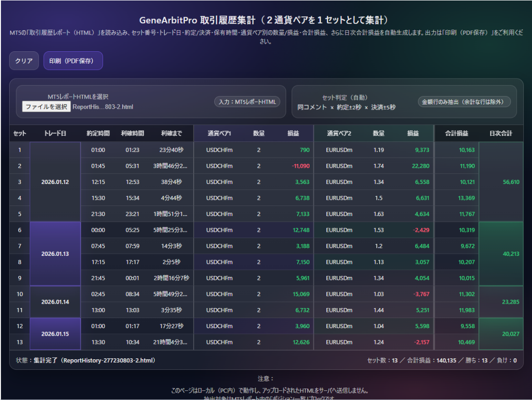Click the 15,069 profit value

[300, 294]
